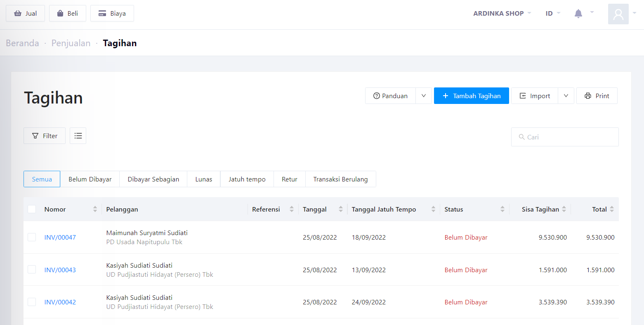Image resolution: width=644 pixels, height=325 pixels.
Task: Switch to Dibayar Sebagian tab
Action: pos(153,179)
